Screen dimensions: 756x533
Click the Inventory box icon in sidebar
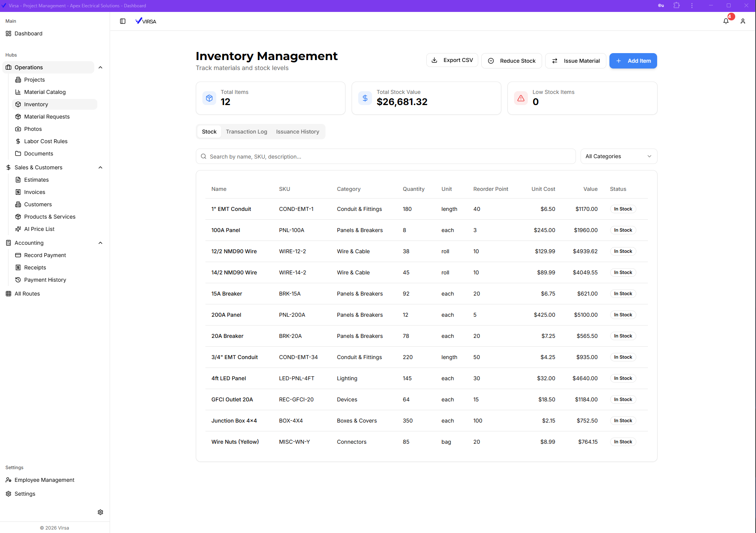click(x=18, y=104)
